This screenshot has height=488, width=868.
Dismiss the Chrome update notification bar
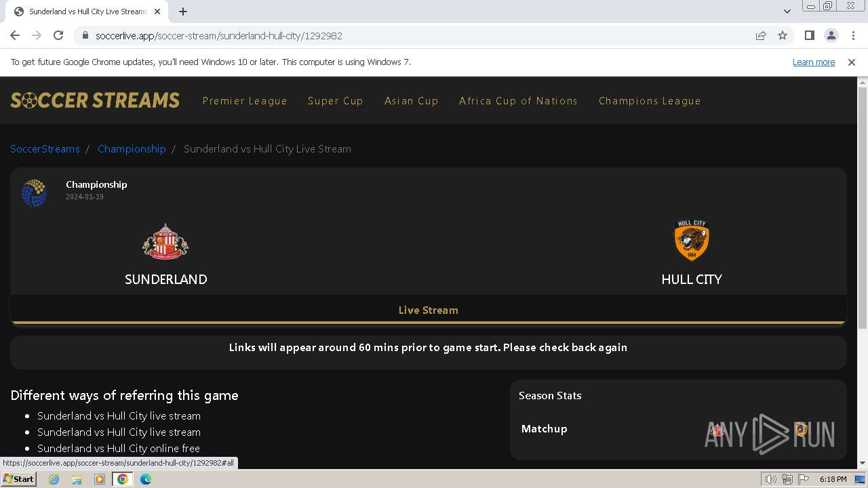coord(852,62)
